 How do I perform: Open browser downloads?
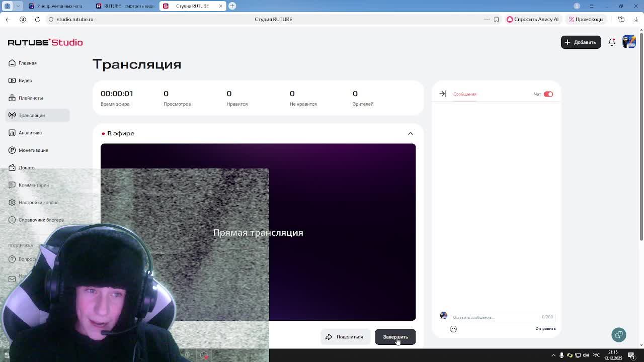point(636,19)
